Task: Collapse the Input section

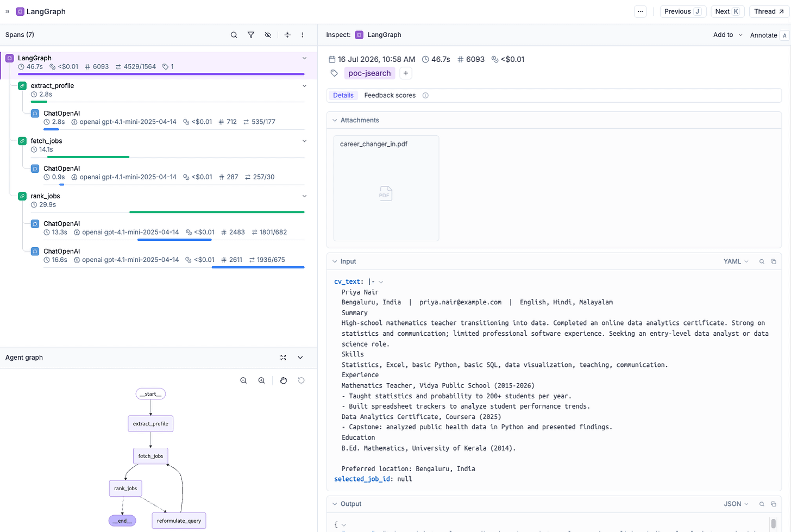Action: point(335,261)
